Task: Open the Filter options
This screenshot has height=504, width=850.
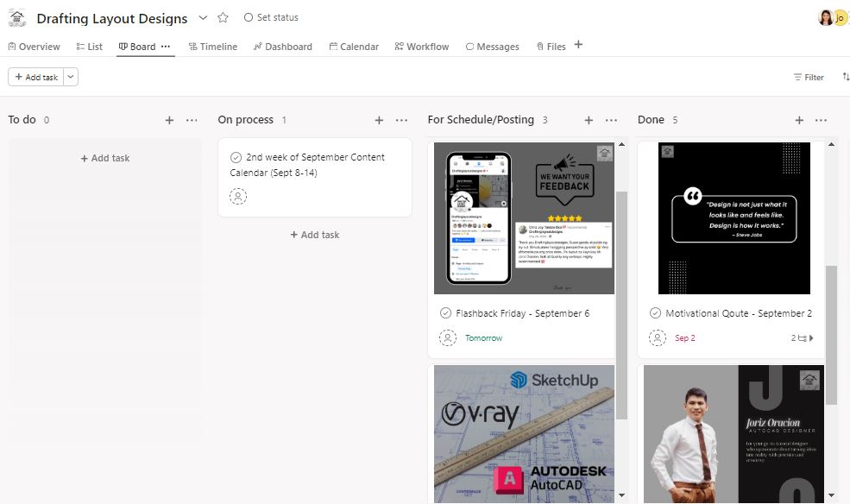Action: pyautogui.click(x=809, y=77)
